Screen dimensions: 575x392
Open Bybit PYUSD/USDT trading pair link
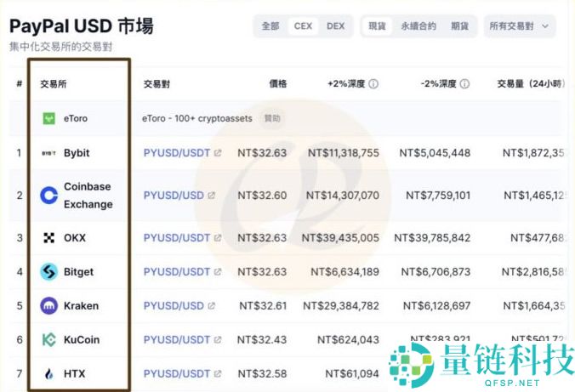coord(177,153)
